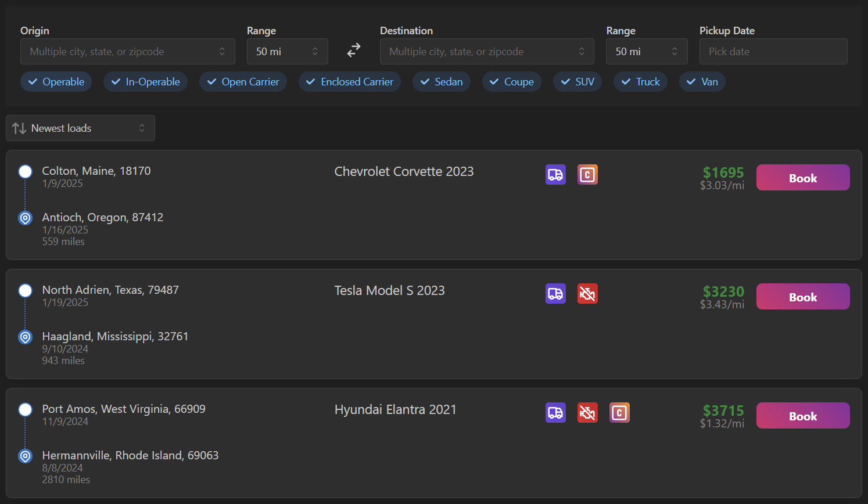Toggle the In-Operable filter chip
The height and width of the screenshot is (504, 868).
(146, 82)
